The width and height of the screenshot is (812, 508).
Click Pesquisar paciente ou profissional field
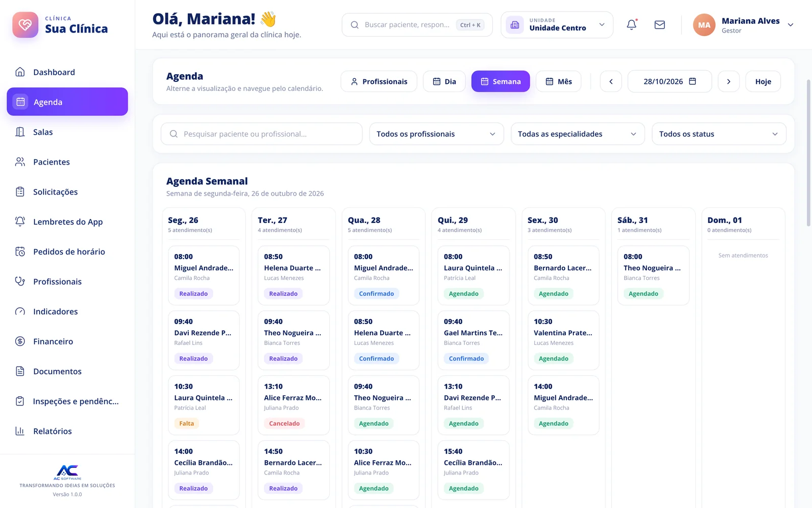pyautogui.click(x=262, y=134)
